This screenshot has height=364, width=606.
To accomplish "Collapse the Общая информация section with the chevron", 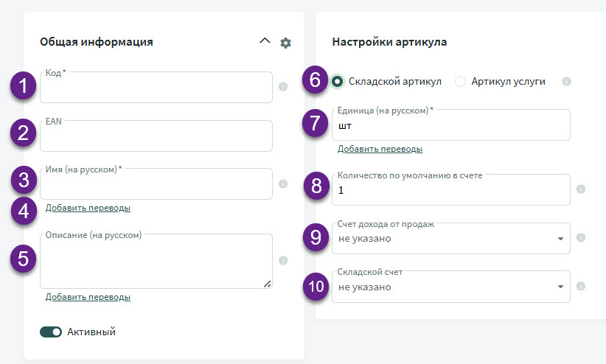I will pos(265,41).
